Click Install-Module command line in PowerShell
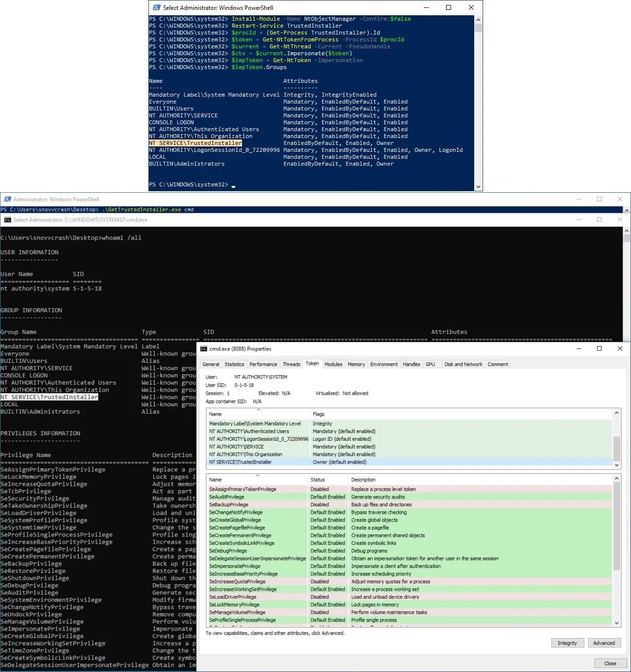 point(321,19)
